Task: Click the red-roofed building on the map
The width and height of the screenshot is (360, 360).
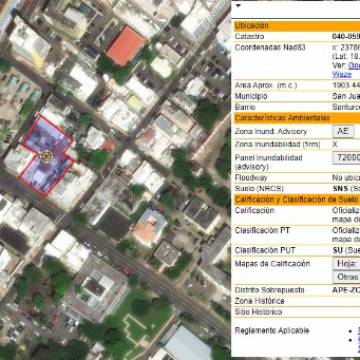Action: [126, 46]
